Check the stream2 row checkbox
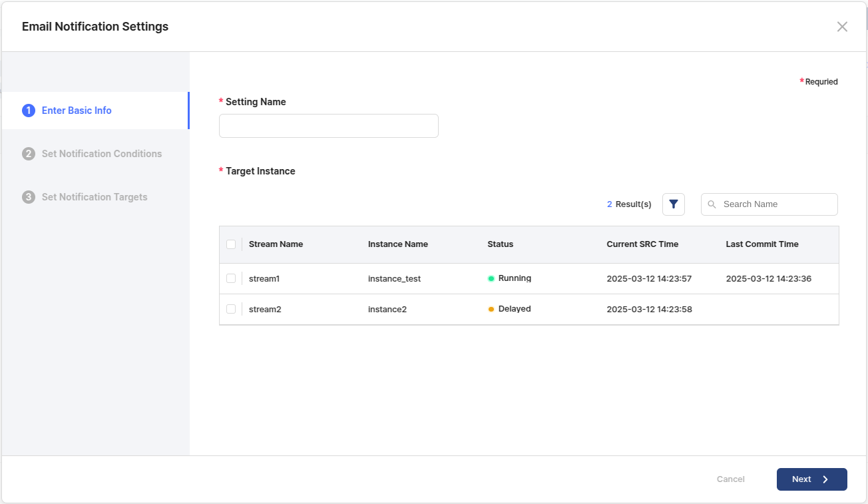Image resolution: width=868 pixels, height=504 pixels. pos(231,309)
